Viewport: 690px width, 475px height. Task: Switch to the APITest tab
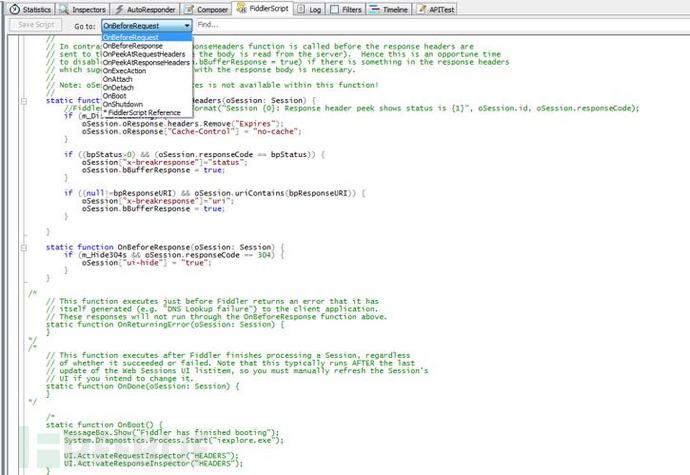[436, 9]
